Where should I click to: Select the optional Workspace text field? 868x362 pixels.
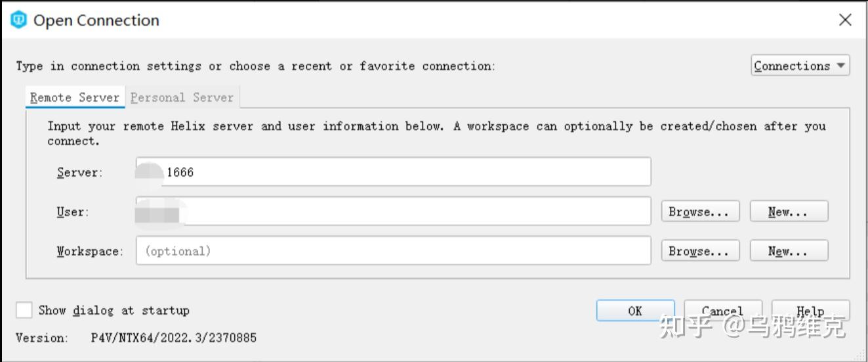click(x=394, y=251)
